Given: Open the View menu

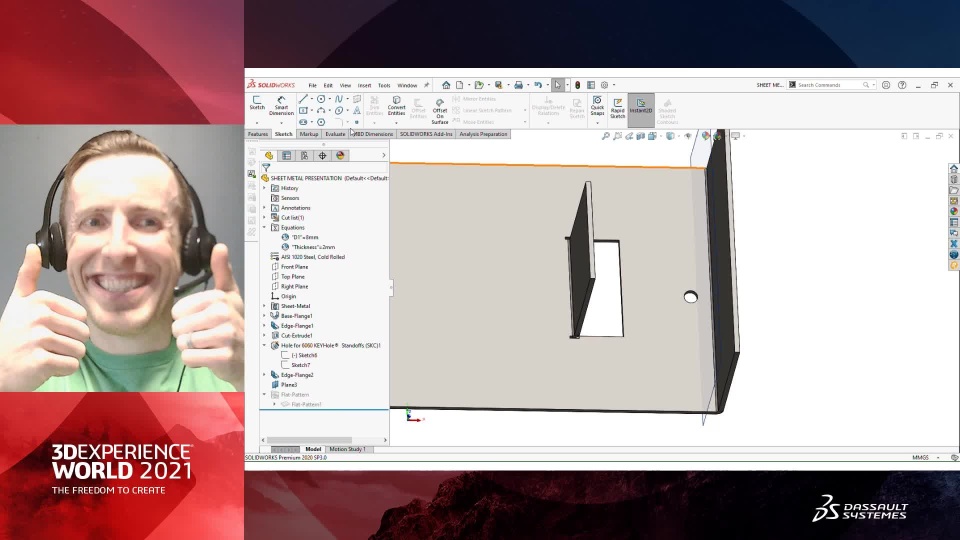Looking at the screenshot, I should point(345,86).
